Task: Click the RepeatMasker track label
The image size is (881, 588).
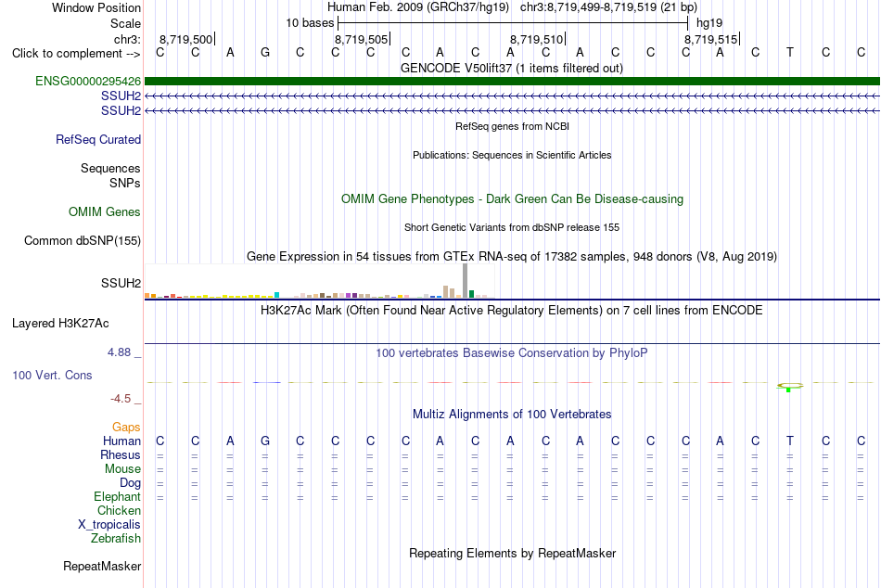Action: pyautogui.click(x=102, y=566)
